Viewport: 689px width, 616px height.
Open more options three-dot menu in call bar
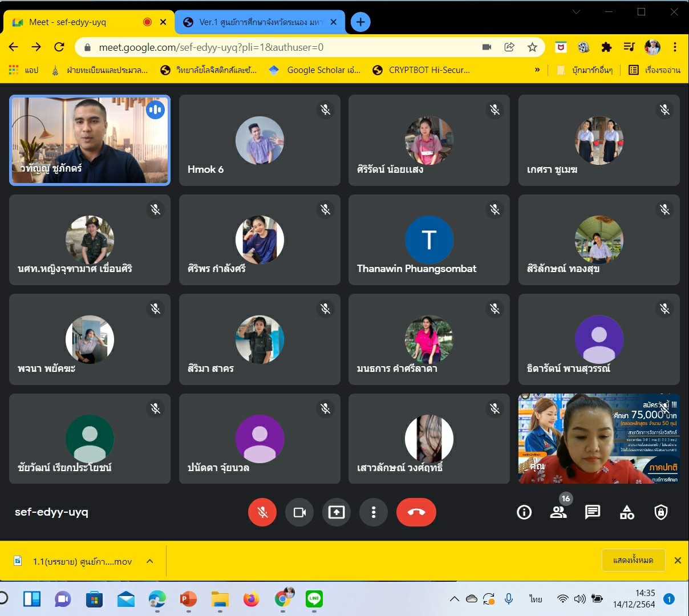click(x=374, y=512)
